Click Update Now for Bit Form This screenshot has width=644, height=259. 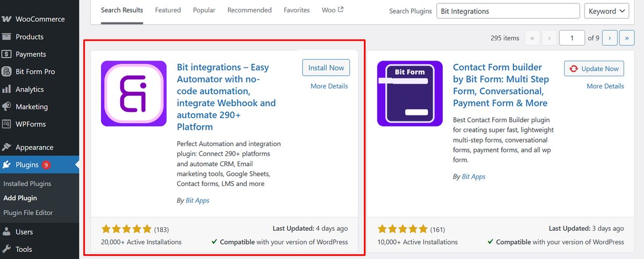594,69
